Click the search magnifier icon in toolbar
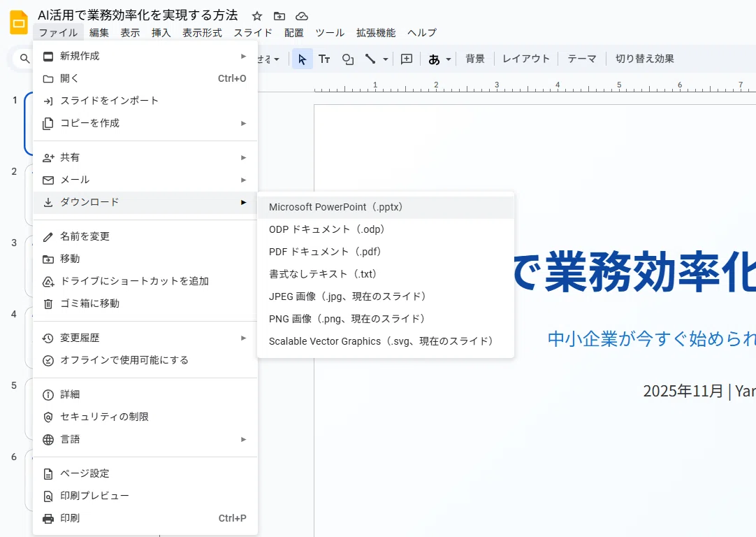Image resolution: width=756 pixels, height=537 pixels. coord(24,59)
